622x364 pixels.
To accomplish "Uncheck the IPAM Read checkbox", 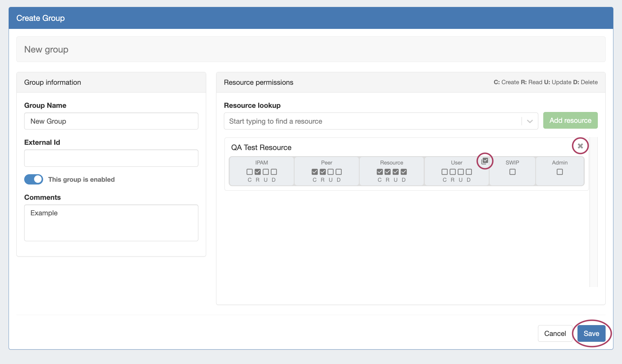I will click(258, 172).
